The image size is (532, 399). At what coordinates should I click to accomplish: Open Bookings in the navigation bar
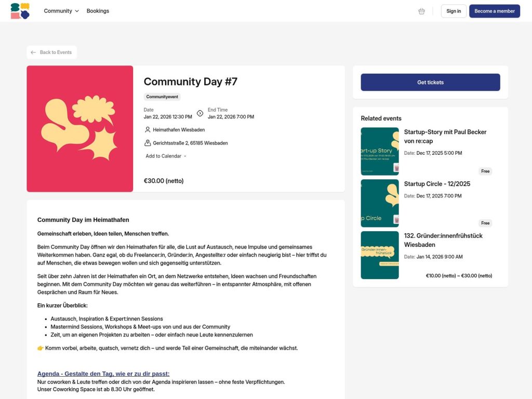pyautogui.click(x=98, y=11)
